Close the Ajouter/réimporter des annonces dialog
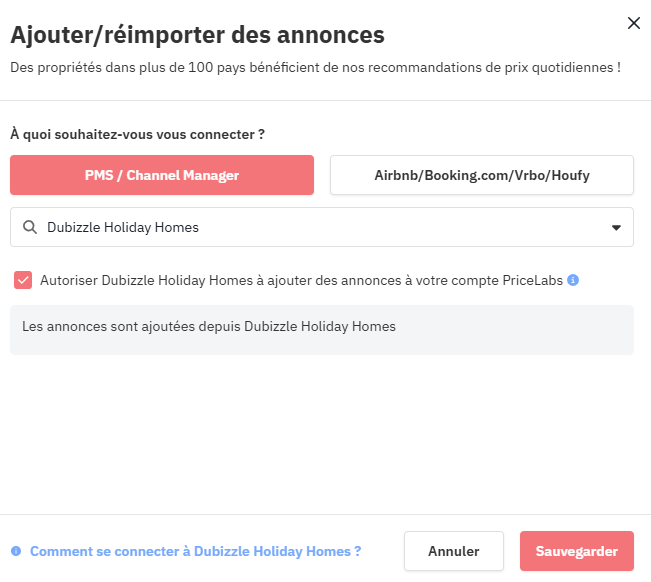The height and width of the screenshot is (582, 651). [633, 23]
